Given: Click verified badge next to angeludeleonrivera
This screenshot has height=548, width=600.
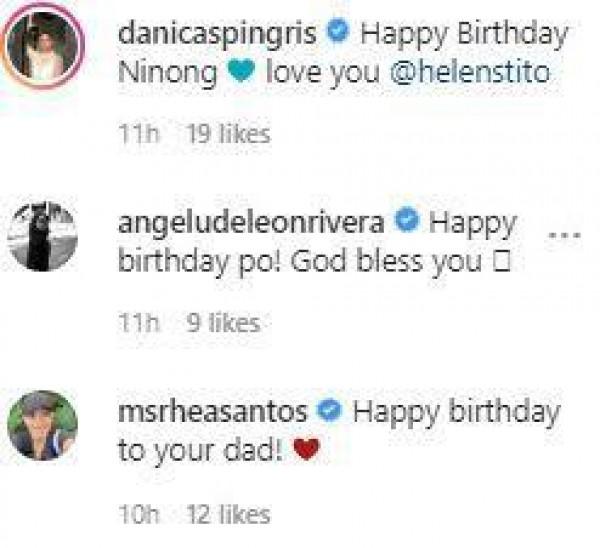Looking at the screenshot, I should click(408, 220).
